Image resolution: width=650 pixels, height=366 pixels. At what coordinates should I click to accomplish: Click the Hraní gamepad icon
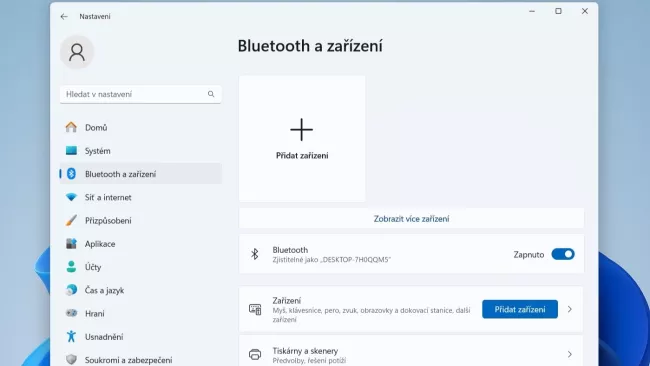pos(71,313)
